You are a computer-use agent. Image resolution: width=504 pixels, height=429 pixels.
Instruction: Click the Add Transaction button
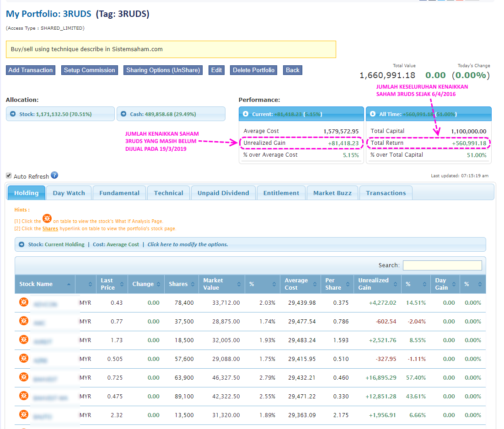(31, 70)
